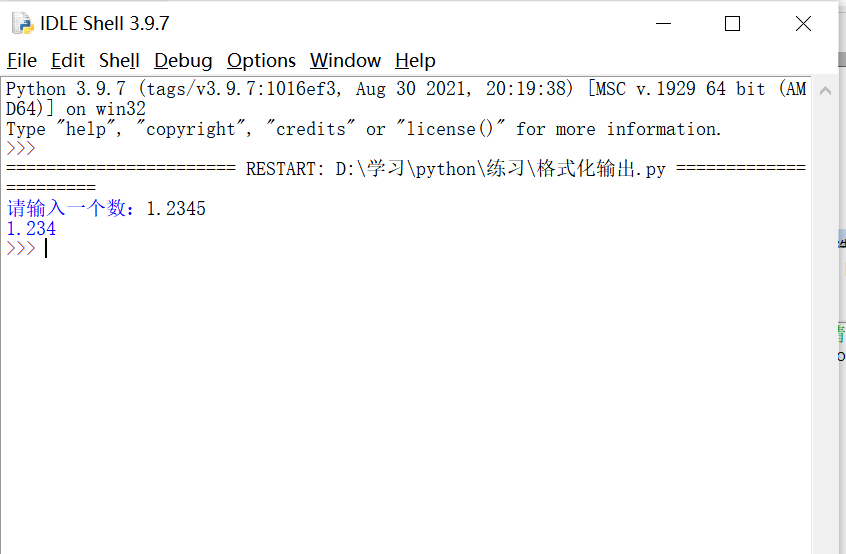The width and height of the screenshot is (846, 554).
Task: Place cursor at the active >>> prompt
Action: coord(47,248)
